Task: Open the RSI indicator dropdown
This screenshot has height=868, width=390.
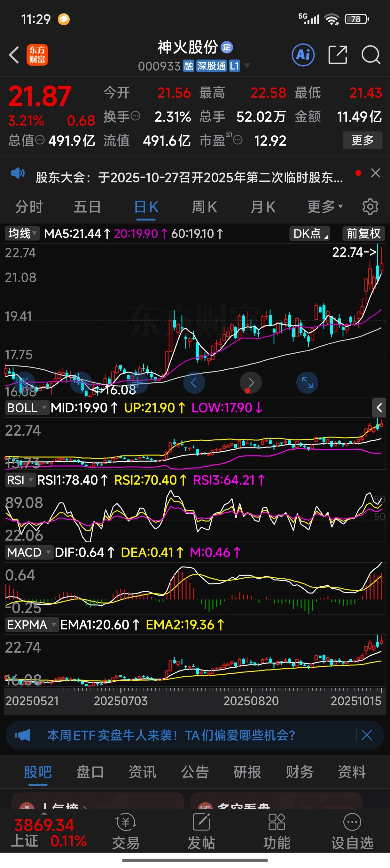Action: pyautogui.click(x=20, y=480)
